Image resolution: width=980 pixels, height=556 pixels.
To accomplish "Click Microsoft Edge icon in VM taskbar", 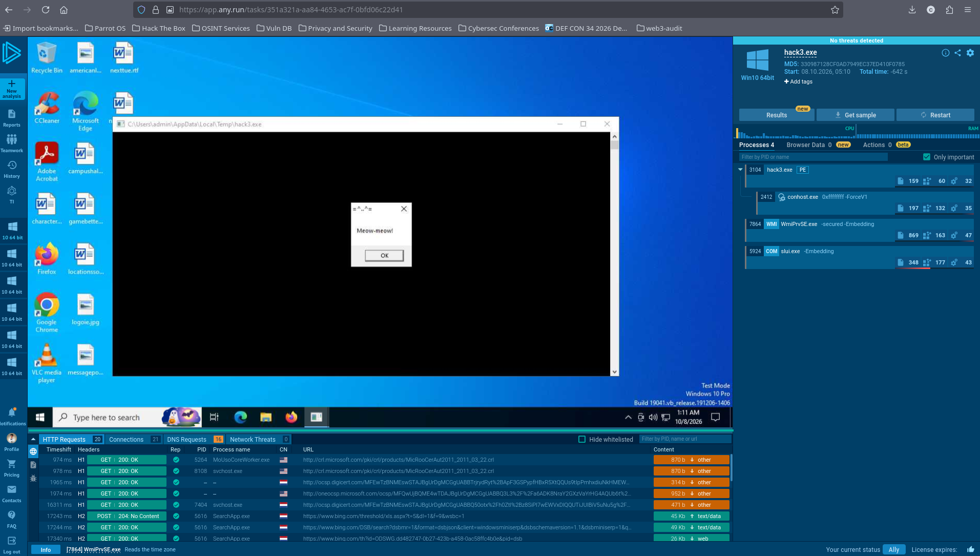I will pyautogui.click(x=240, y=417).
